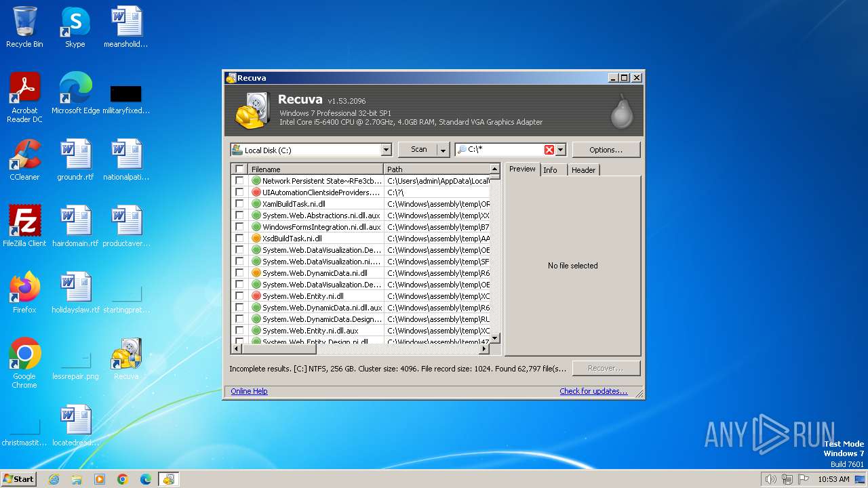Check the XsdBuildTask.ni.dll checkbox
868x488 pixels.
(x=239, y=239)
